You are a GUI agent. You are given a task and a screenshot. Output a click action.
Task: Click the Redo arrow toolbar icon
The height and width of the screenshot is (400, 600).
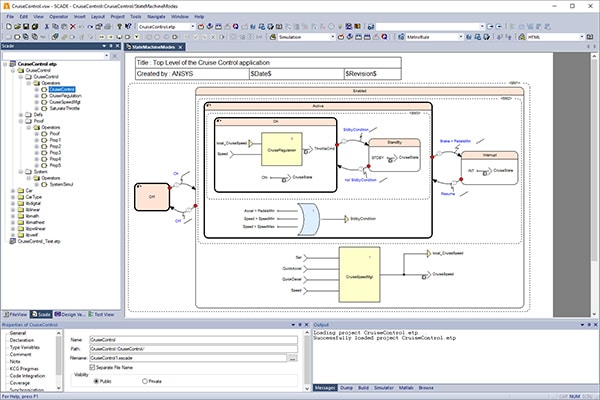click(90, 26)
